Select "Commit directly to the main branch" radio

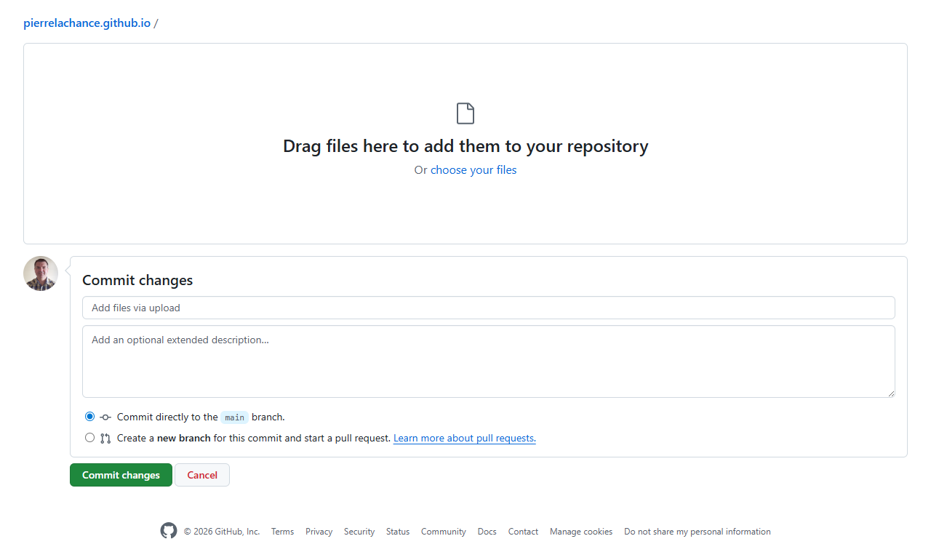(x=89, y=417)
